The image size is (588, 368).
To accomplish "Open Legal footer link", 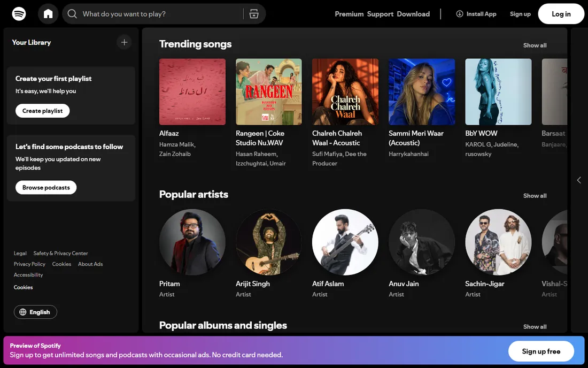I will [20, 253].
